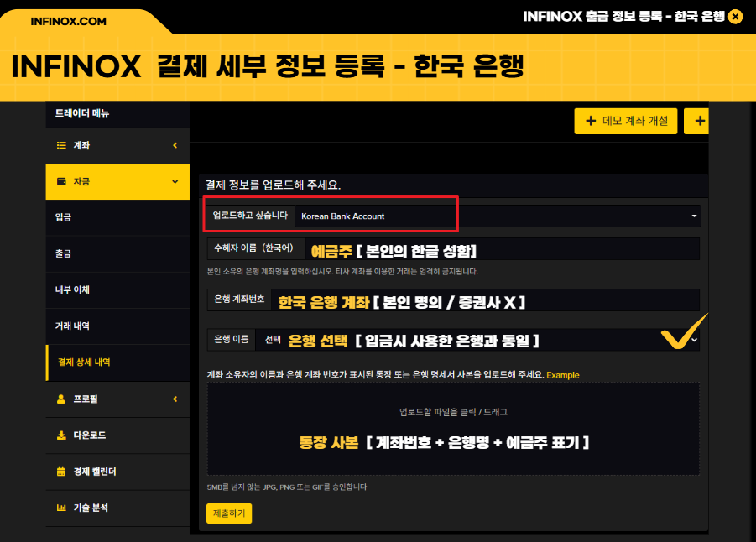Open the 기술 분석 menu item
This screenshot has height=542, width=756.
point(117,508)
